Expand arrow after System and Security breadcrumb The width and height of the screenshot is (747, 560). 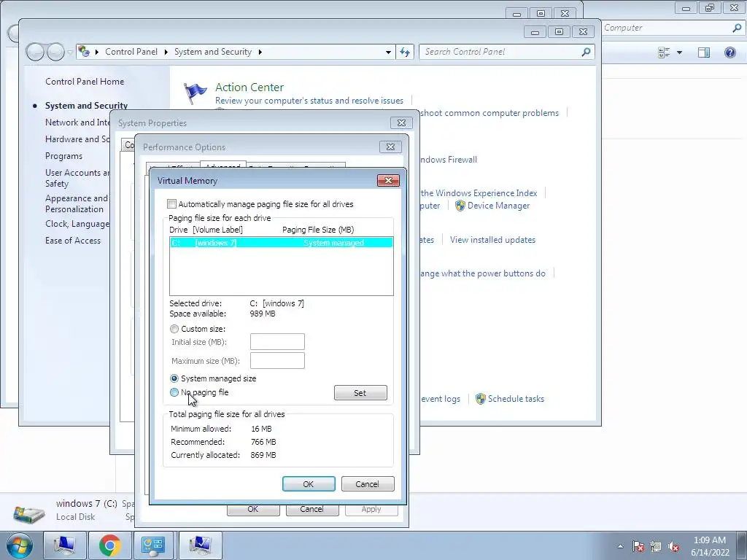click(x=260, y=52)
